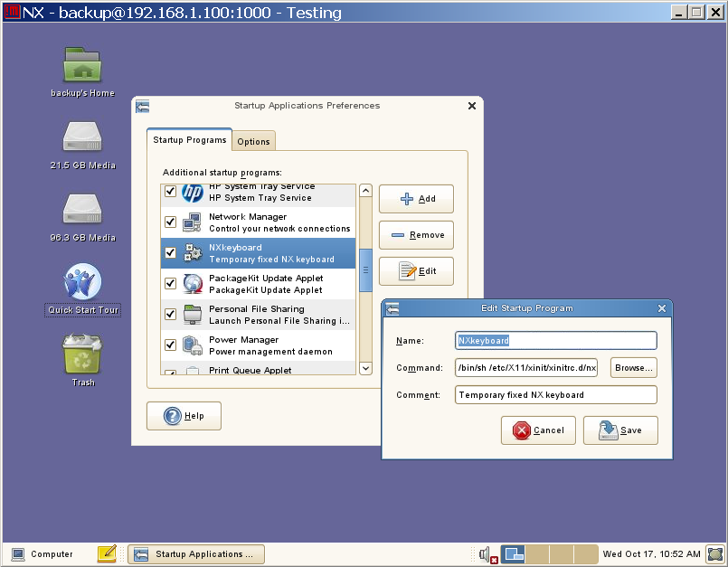The image size is (728, 567).
Task: Select PackageKit Update Applet list row
Action: (258, 284)
